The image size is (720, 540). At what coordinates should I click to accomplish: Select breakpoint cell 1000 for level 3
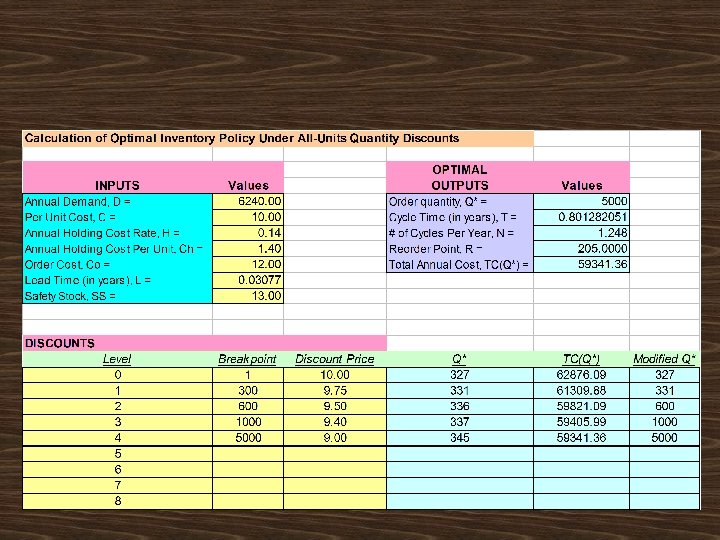click(x=248, y=422)
